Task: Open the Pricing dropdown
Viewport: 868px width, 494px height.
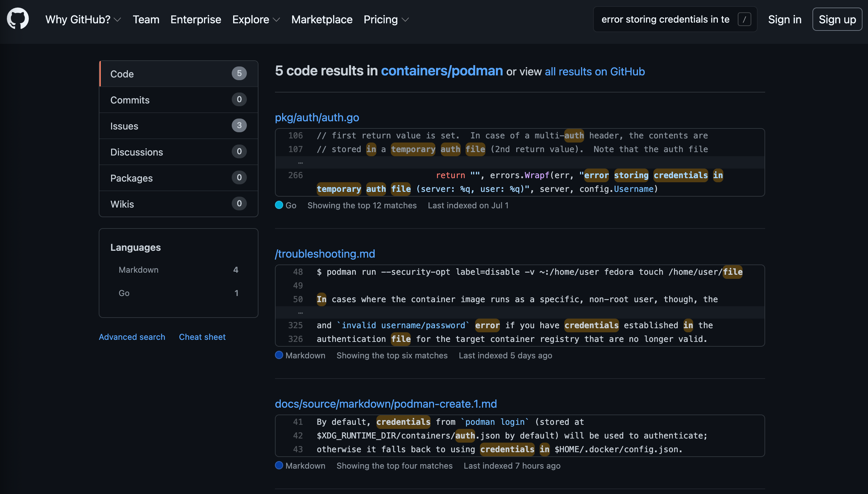Action: click(x=386, y=20)
